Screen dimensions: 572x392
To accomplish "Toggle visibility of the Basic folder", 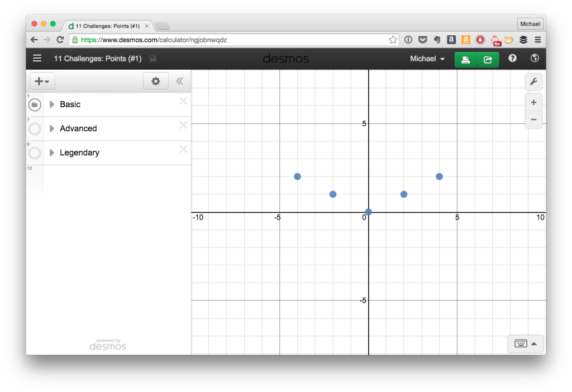I will (x=35, y=104).
